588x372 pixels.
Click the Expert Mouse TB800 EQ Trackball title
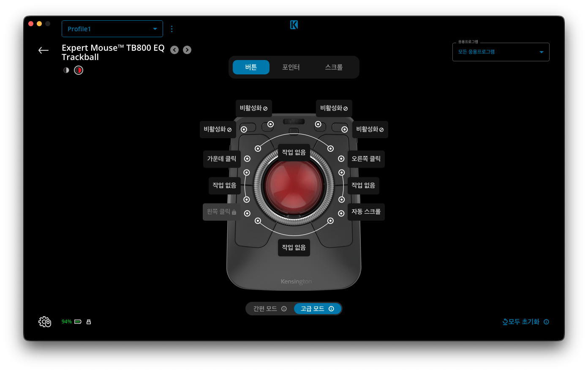[x=113, y=52]
